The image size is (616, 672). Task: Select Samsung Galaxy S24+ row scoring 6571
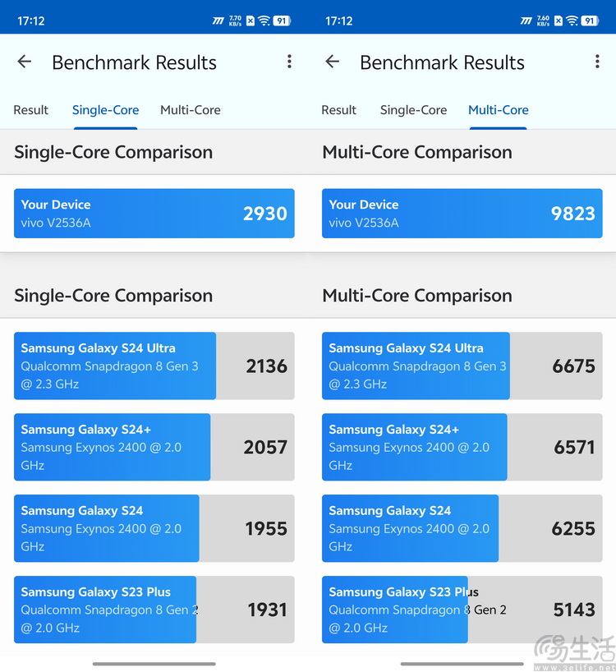coord(462,447)
